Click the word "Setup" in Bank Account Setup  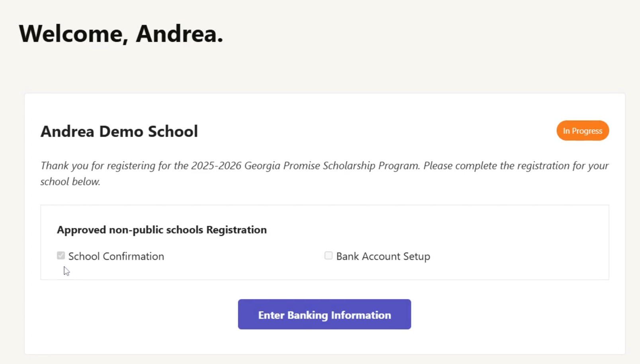[x=417, y=256]
